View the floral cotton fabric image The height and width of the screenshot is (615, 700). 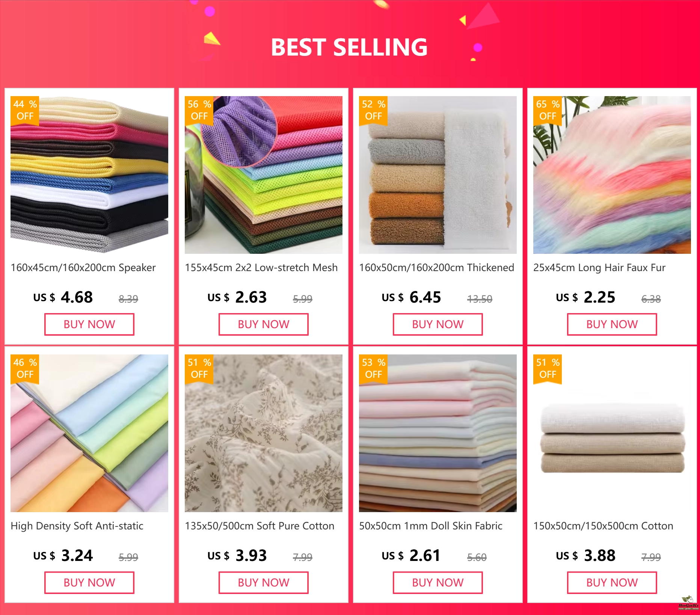click(x=264, y=433)
